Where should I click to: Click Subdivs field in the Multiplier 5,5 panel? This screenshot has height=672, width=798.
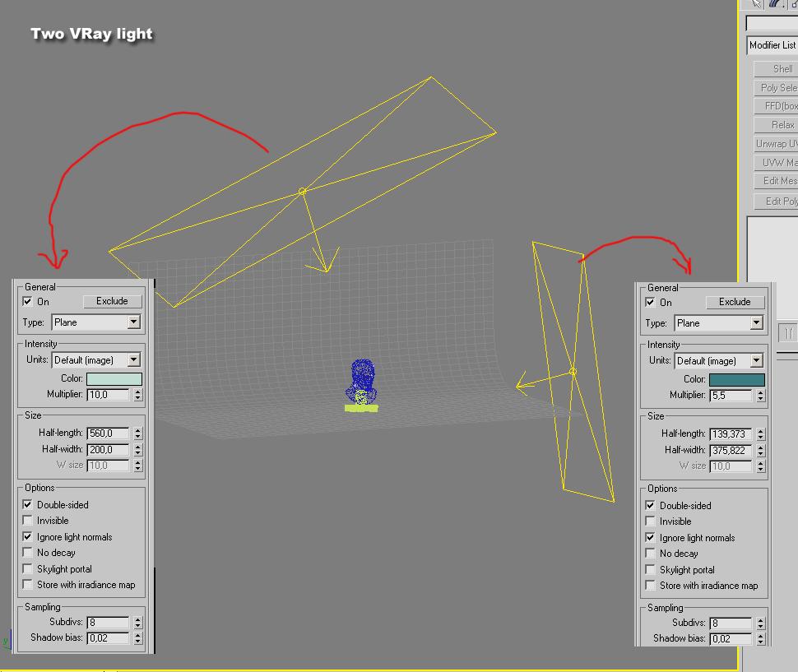[731, 623]
